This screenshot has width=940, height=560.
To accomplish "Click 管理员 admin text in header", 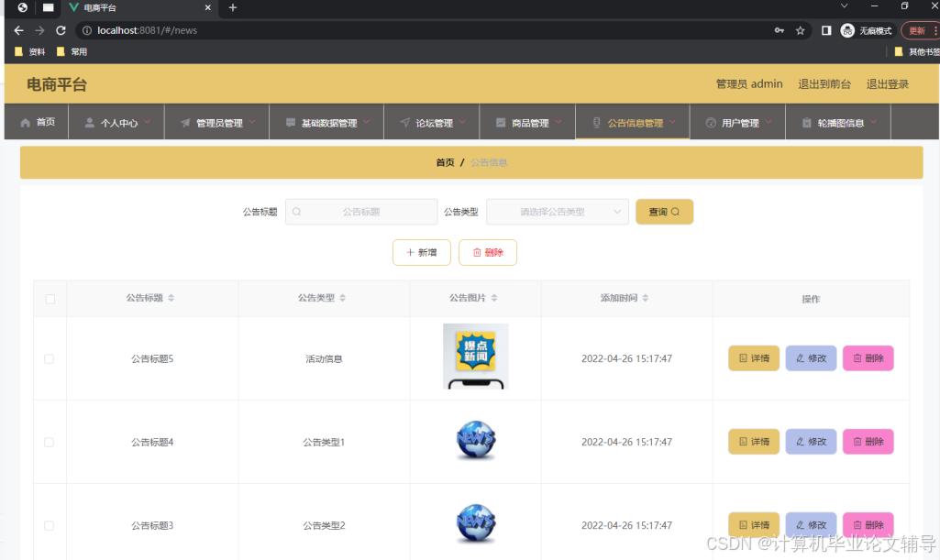I will [749, 83].
